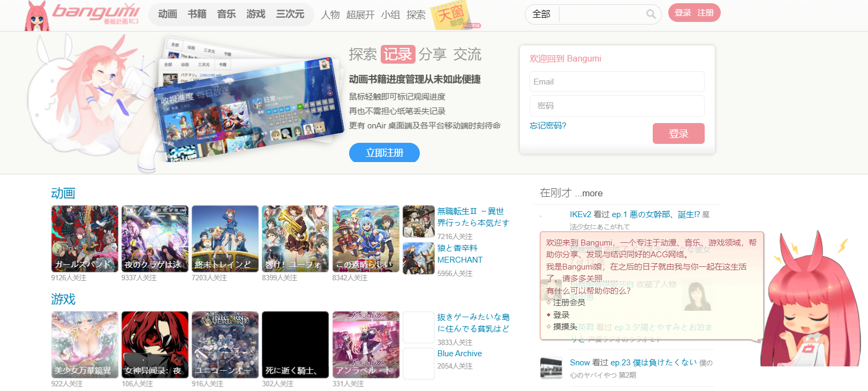The height and width of the screenshot is (391, 868).
Task: Open the 书籍 navigation menu
Action: 197,14
